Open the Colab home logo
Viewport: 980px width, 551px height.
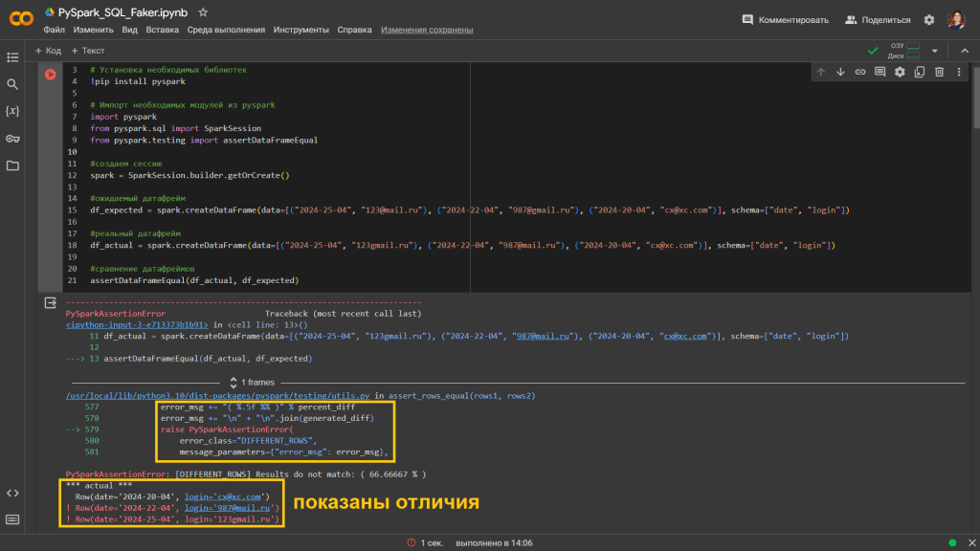[21, 19]
